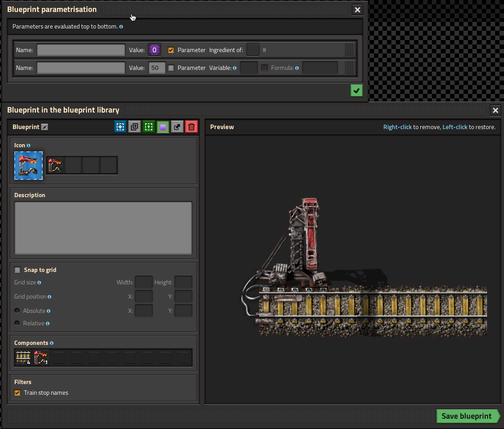Image resolution: width=504 pixels, height=429 pixels.
Task: Click the Formula input field
Action: (320, 68)
